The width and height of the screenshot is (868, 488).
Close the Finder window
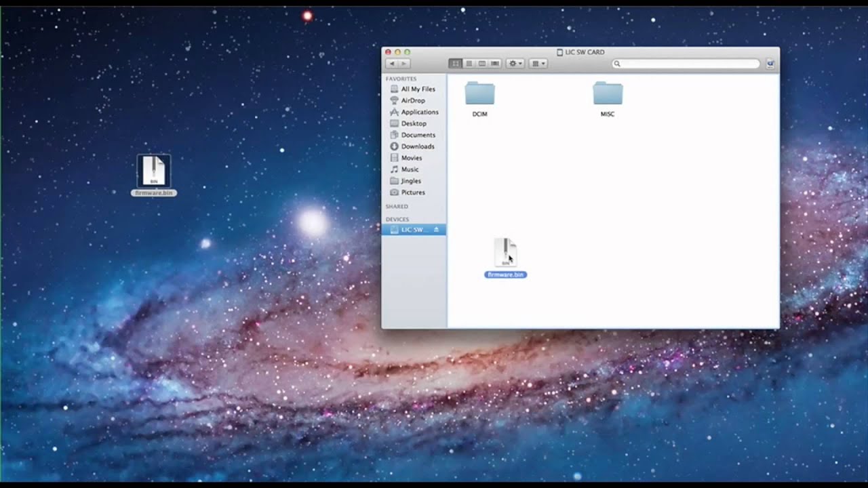(389, 52)
